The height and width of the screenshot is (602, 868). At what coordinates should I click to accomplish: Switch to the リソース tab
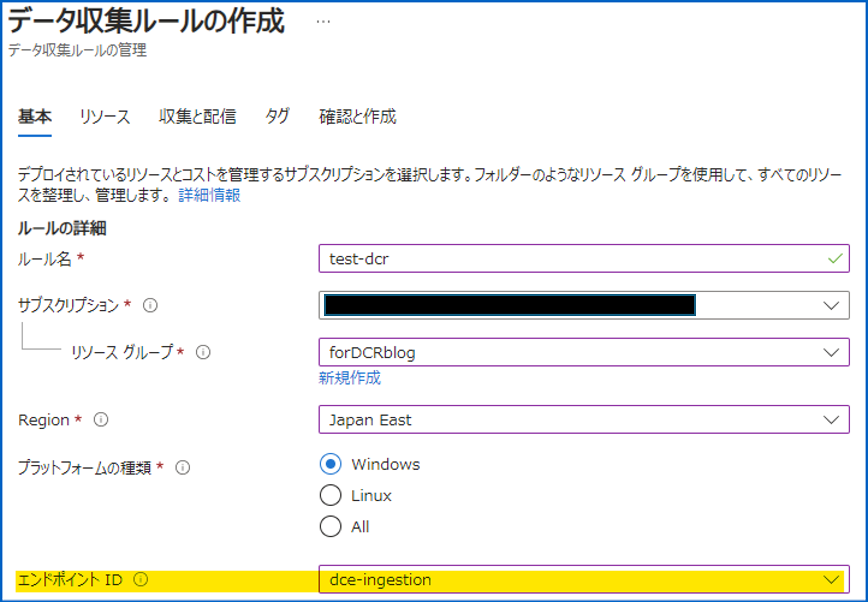coord(105,116)
